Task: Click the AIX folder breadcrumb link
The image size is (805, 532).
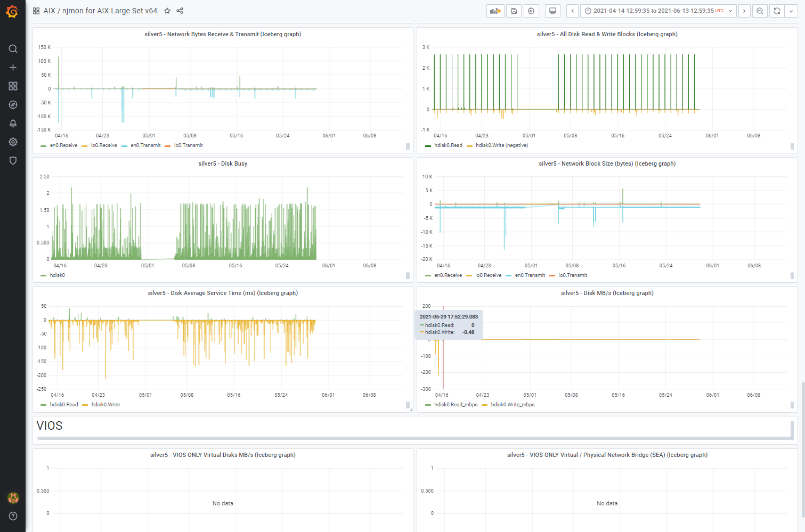Action: (x=49, y=11)
